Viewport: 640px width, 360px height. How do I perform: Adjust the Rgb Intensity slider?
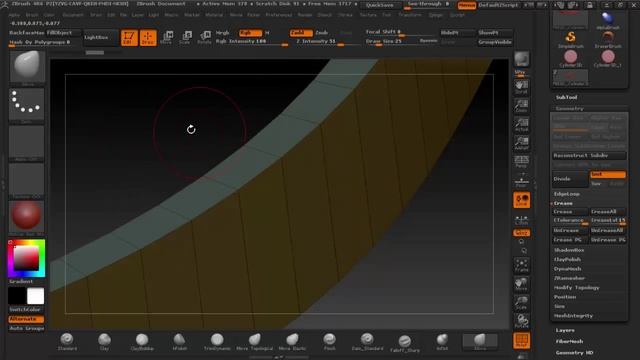[x=252, y=42]
